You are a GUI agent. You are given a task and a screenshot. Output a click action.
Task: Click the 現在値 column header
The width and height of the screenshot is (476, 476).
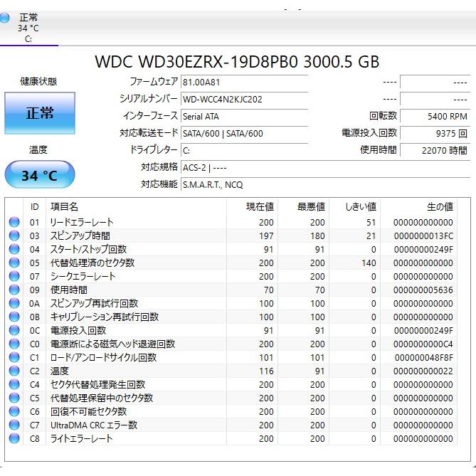tap(253, 207)
